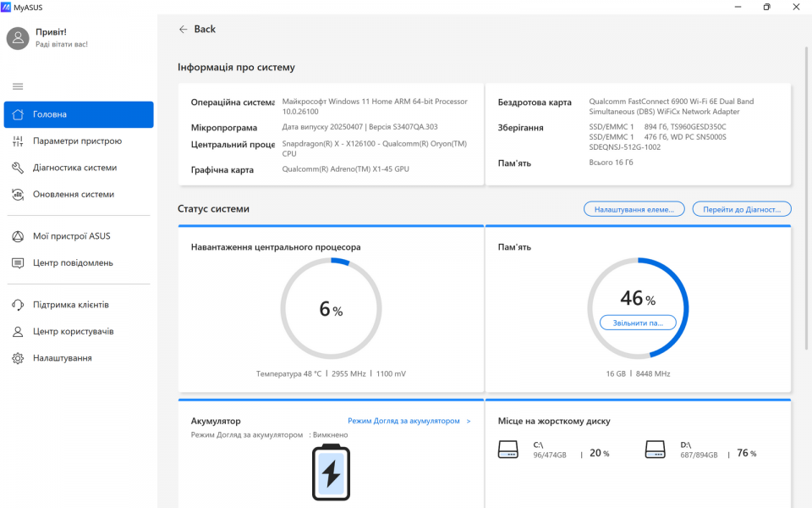Viewport: 812px width, 508px height.
Task: Click the user profile avatar icon
Action: click(x=19, y=38)
